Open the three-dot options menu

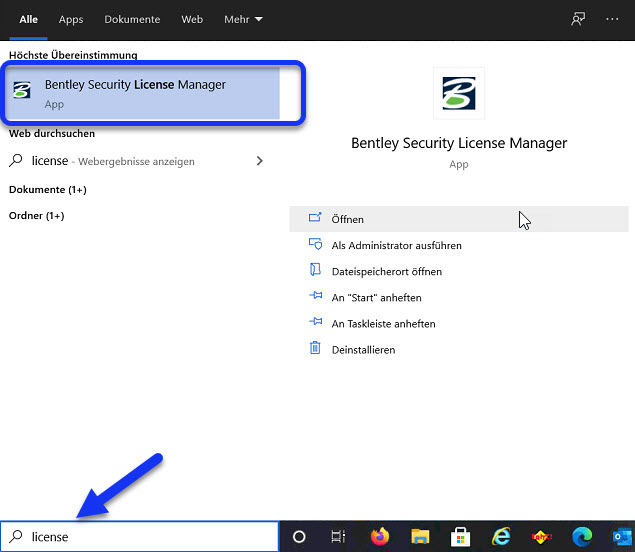pyautogui.click(x=612, y=19)
